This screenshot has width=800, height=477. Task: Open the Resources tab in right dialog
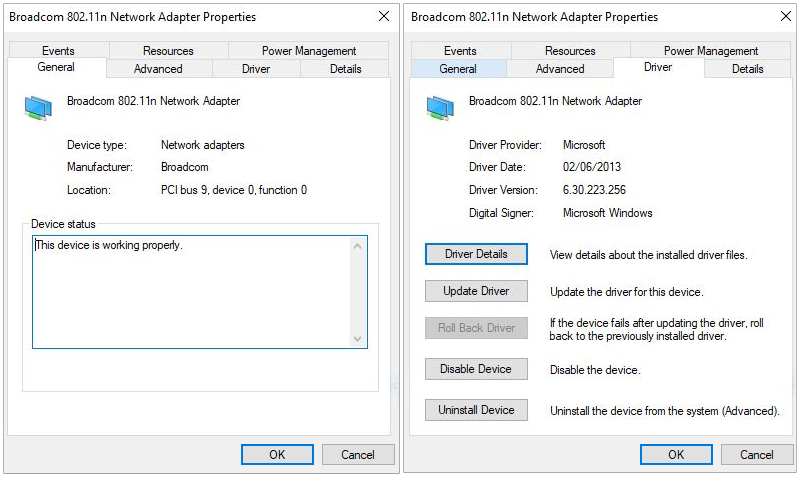click(570, 51)
